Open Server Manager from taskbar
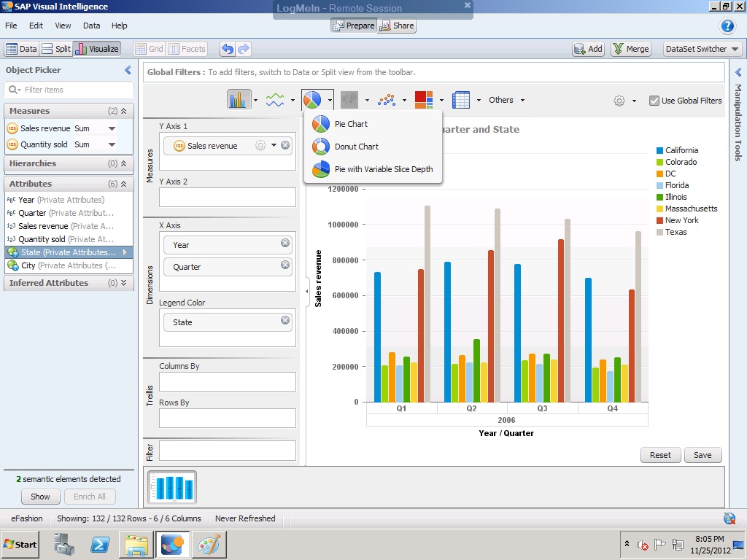747x560 pixels. pos(64,544)
